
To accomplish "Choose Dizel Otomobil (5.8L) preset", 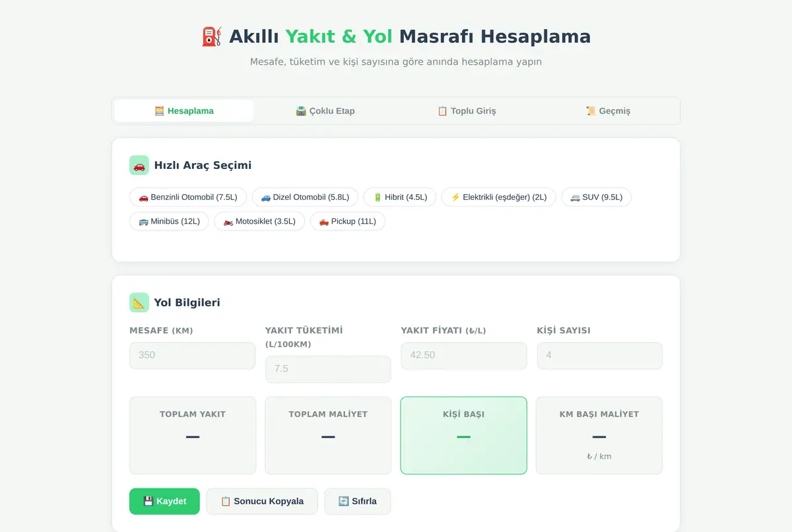I will [x=305, y=197].
